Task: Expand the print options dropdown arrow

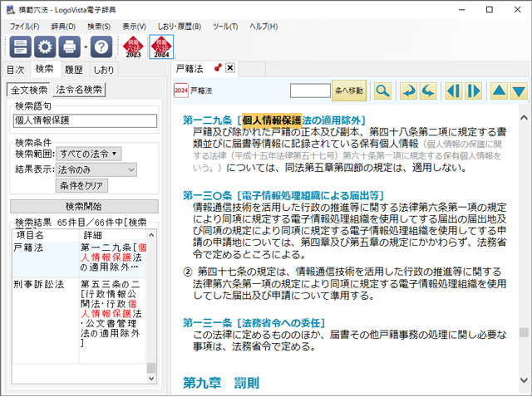Action: [86, 47]
